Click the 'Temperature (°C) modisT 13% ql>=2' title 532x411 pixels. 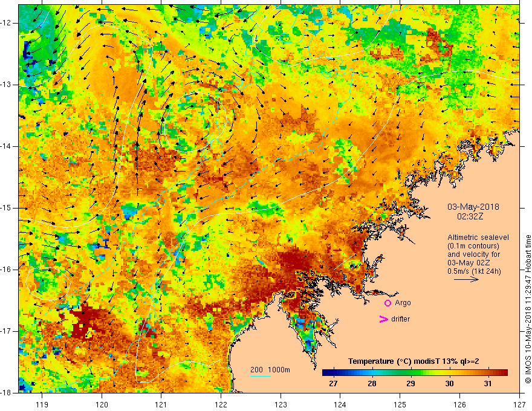414,361
